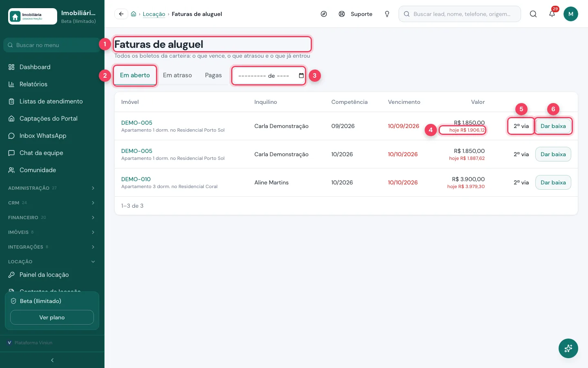Open the DEMO-010 property link
Viewport: 588px width, 368px height.
pos(136,179)
